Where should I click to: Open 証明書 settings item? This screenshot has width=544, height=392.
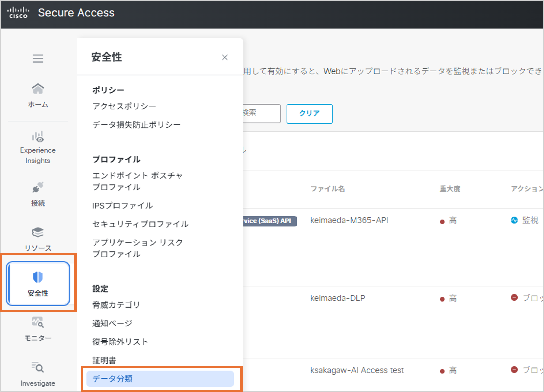[104, 360]
